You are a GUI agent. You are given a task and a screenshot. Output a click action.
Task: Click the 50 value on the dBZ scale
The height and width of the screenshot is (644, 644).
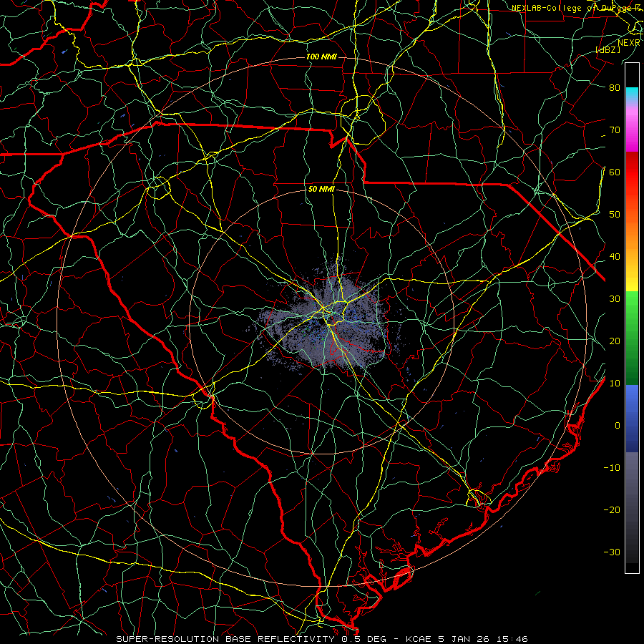pyautogui.click(x=615, y=215)
